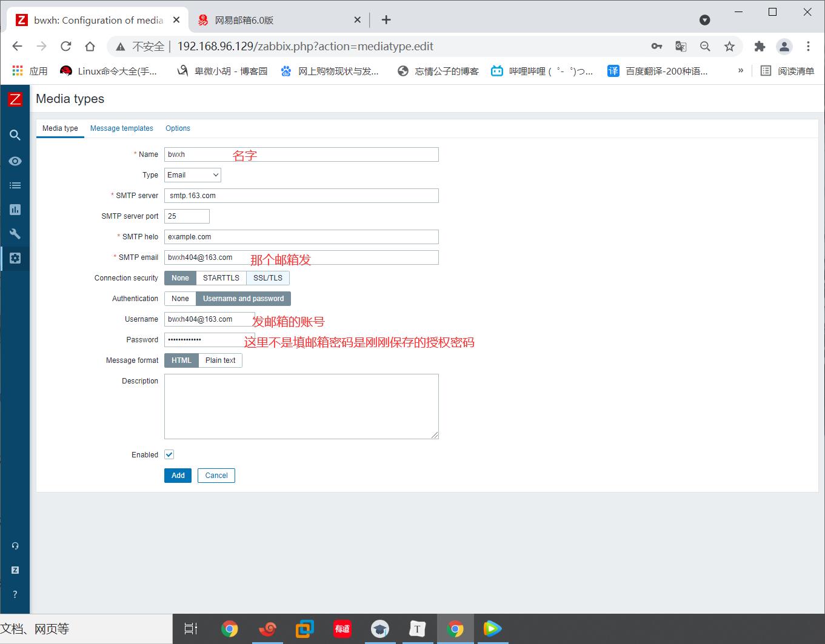Open Inventory list icon in sidebar
The width and height of the screenshot is (825, 644).
click(15, 185)
